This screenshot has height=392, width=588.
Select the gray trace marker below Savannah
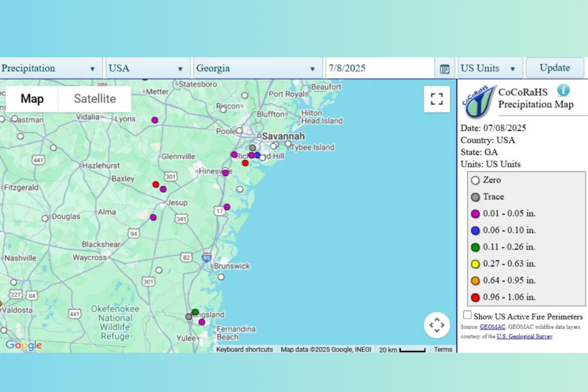tap(252, 148)
